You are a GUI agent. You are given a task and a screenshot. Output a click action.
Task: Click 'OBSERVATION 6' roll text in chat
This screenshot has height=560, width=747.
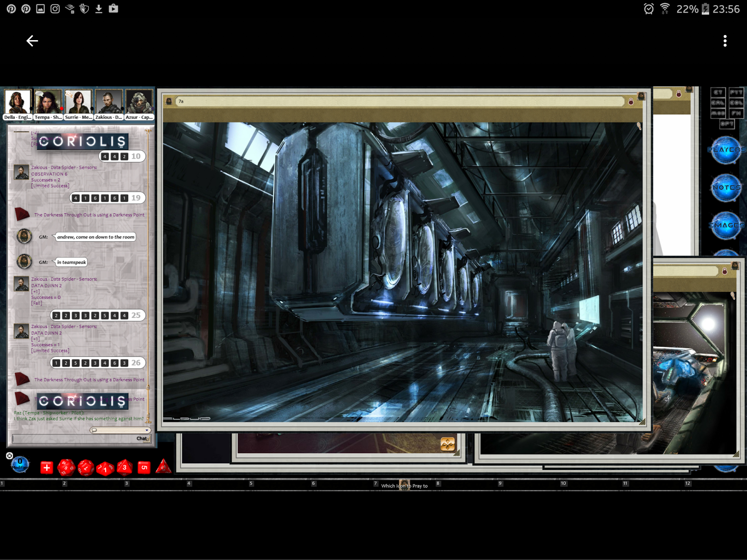tap(49, 174)
